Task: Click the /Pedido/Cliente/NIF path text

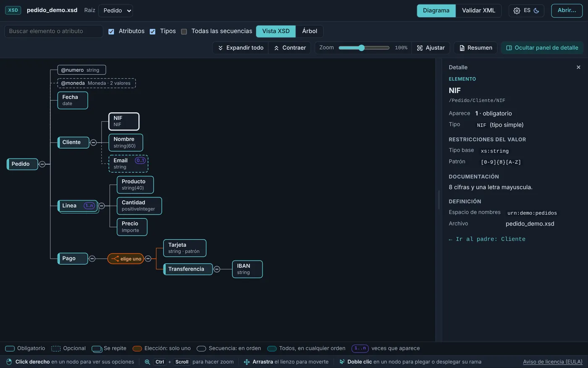Action: coord(477,101)
